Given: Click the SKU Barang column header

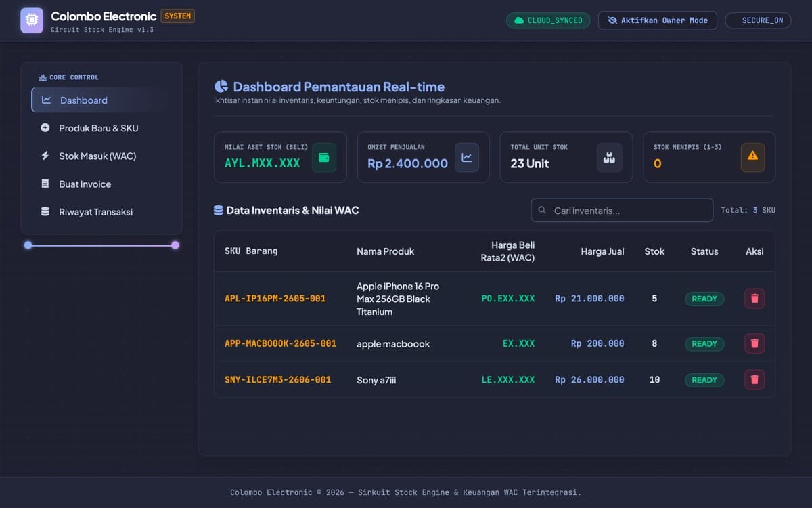Looking at the screenshot, I should [x=251, y=251].
